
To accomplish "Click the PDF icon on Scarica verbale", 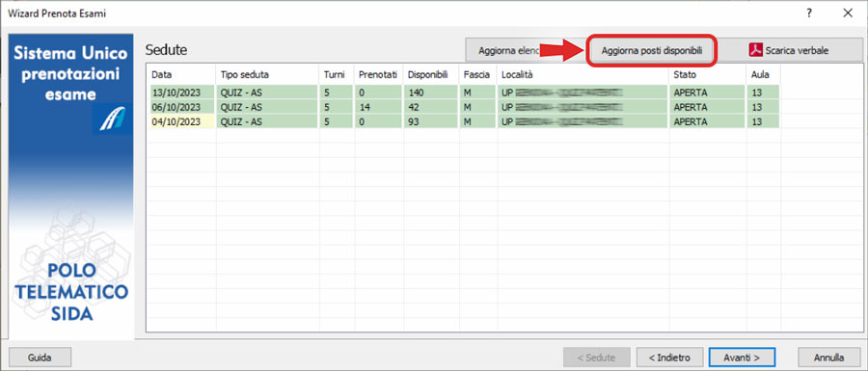I will (x=755, y=50).
